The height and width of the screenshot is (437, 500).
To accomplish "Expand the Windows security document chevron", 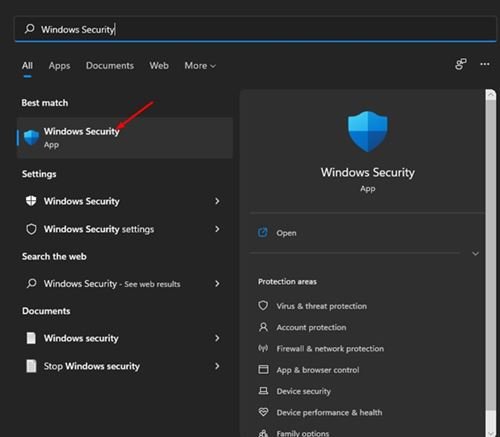I will click(217, 338).
